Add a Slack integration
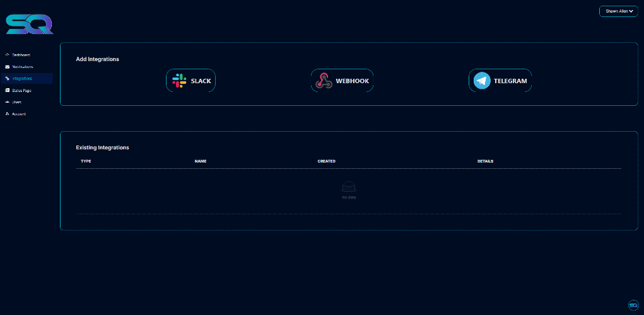The width and height of the screenshot is (644, 315). click(x=191, y=81)
